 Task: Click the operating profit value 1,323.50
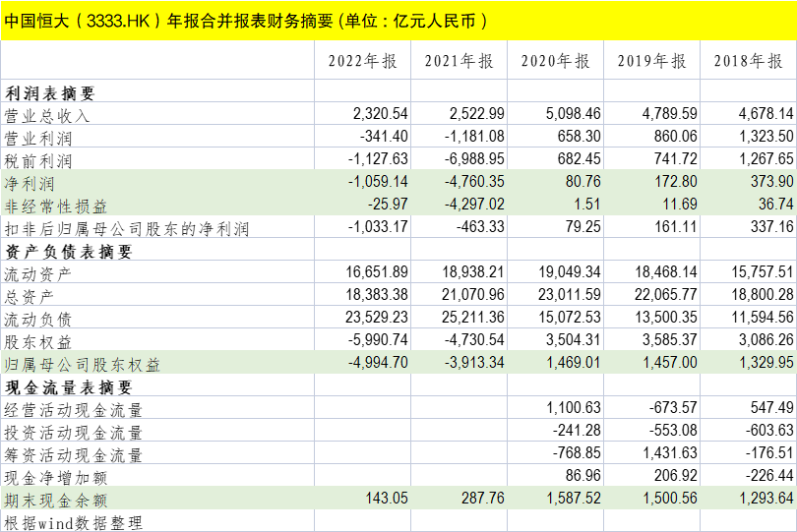[766, 136]
